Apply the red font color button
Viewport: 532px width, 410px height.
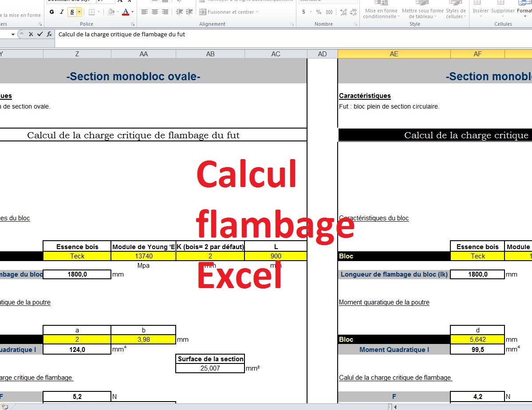(x=126, y=12)
